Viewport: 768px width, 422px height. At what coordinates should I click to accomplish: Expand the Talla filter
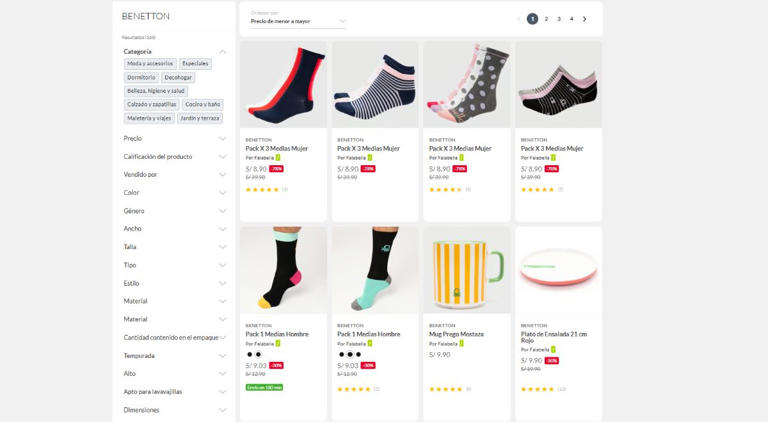point(222,247)
